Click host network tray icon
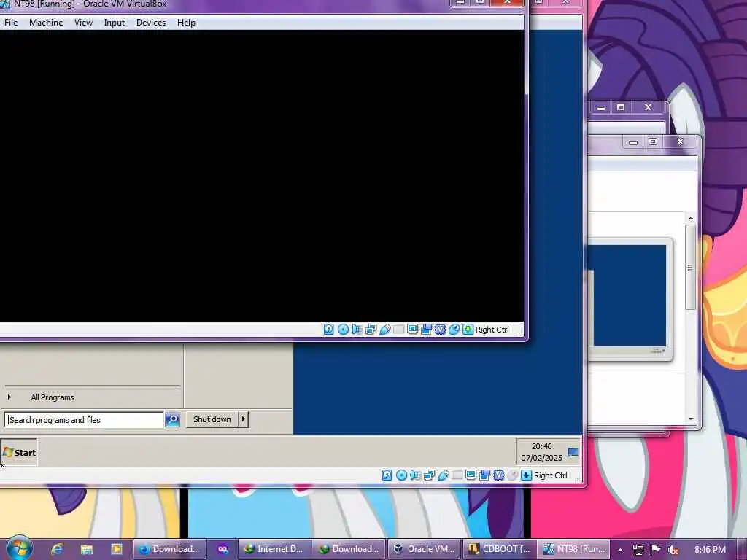 [x=638, y=550]
